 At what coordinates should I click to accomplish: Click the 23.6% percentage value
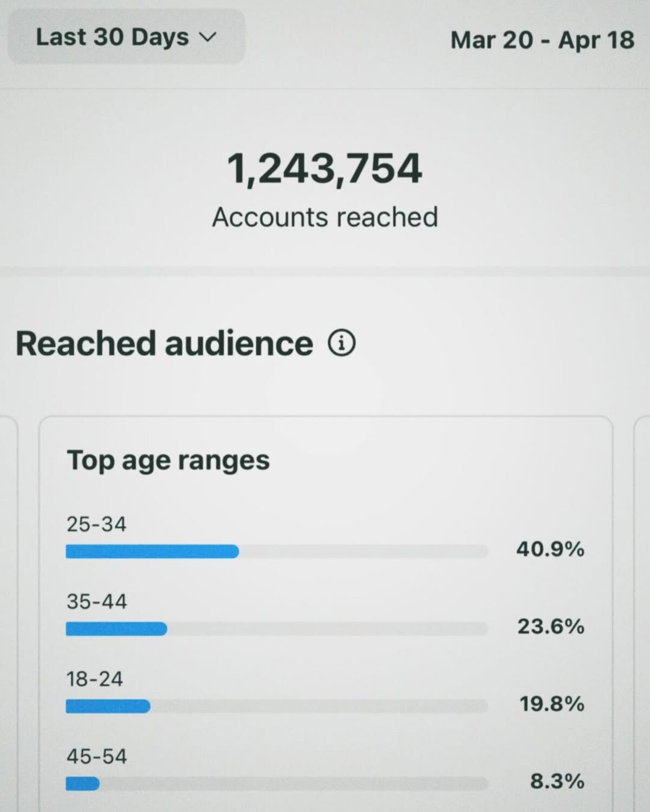pos(550,627)
